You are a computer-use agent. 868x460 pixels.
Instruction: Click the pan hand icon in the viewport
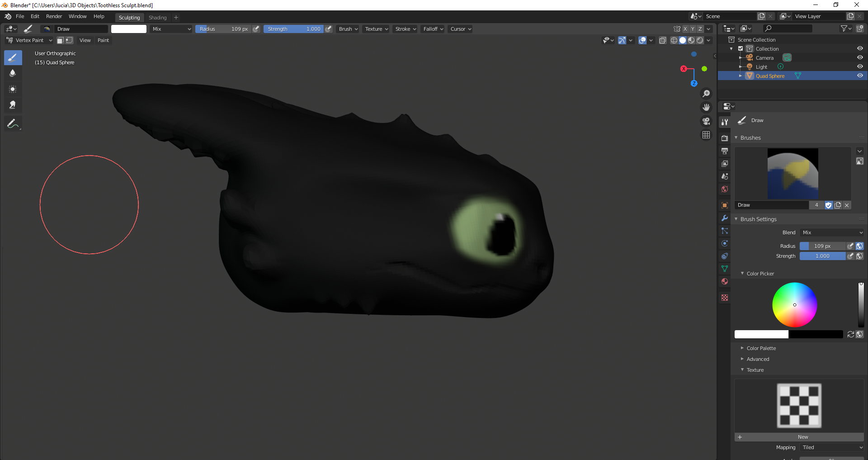click(706, 107)
